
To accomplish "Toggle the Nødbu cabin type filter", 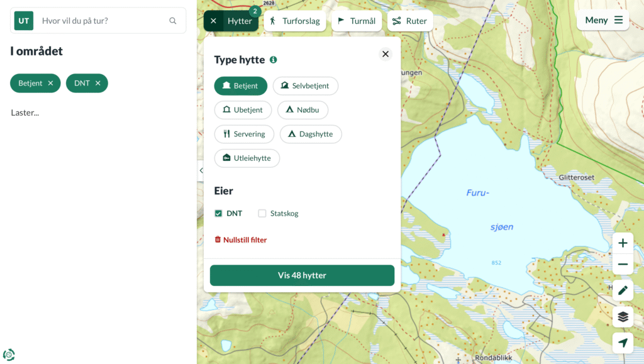I will [x=303, y=110].
